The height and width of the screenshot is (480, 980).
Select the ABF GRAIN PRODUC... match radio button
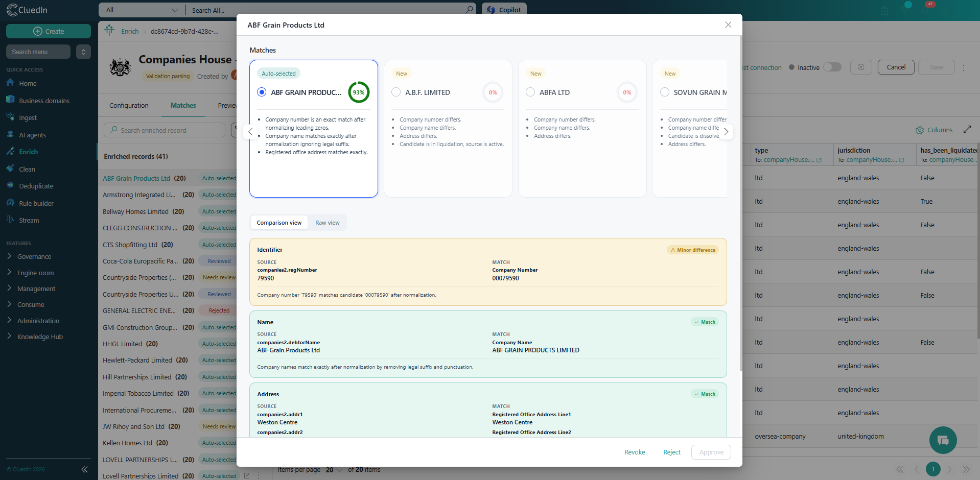[262, 92]
